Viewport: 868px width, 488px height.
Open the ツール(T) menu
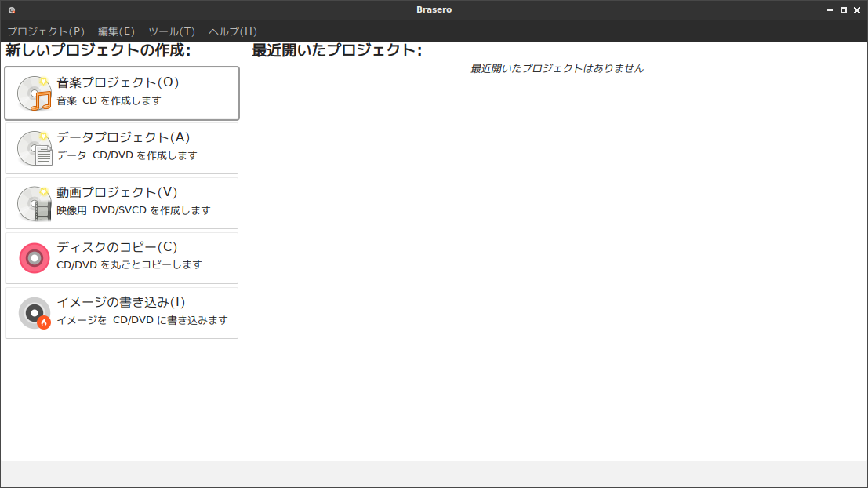pos(172,31)
